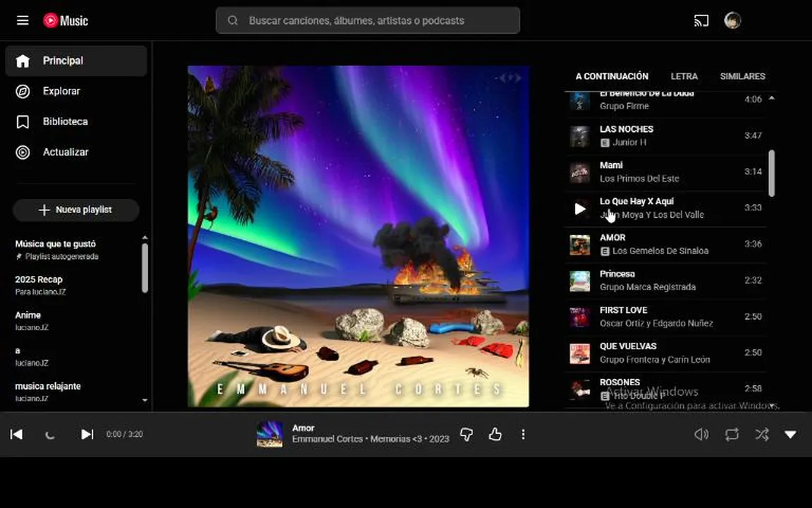Click the AMOR track thumbnail
The width and height of the screenshot is (812, 508).
point(580,245)
